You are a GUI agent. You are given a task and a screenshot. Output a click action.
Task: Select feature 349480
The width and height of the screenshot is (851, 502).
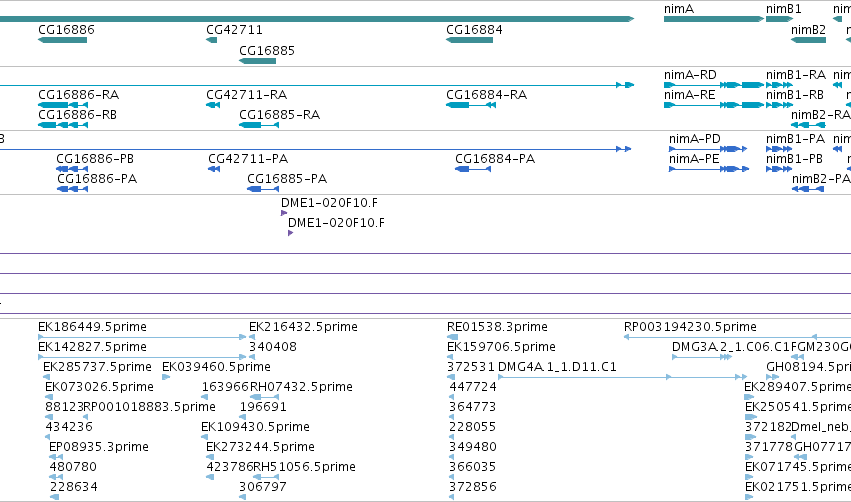coord(473,447)
